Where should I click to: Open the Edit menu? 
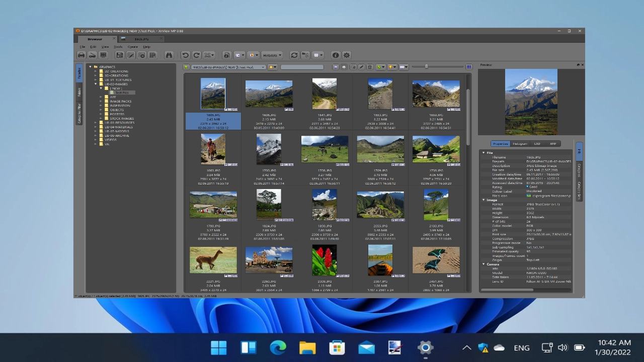tap(93, 46)
